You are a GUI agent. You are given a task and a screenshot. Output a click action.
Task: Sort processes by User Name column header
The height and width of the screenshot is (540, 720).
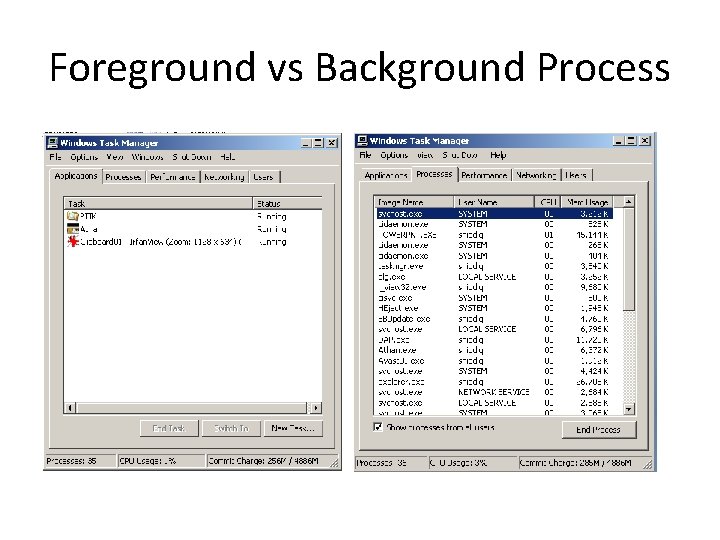(x=494, y=202)
